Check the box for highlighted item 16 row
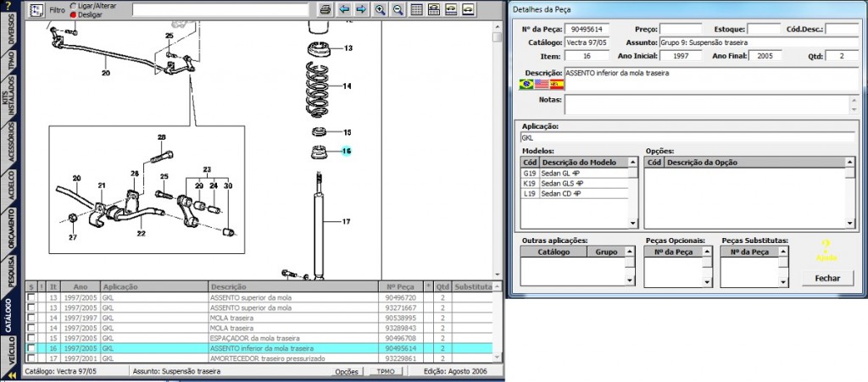Image resolution: width=868 pixels, height=382 pixels. click(x=31, y=348)
